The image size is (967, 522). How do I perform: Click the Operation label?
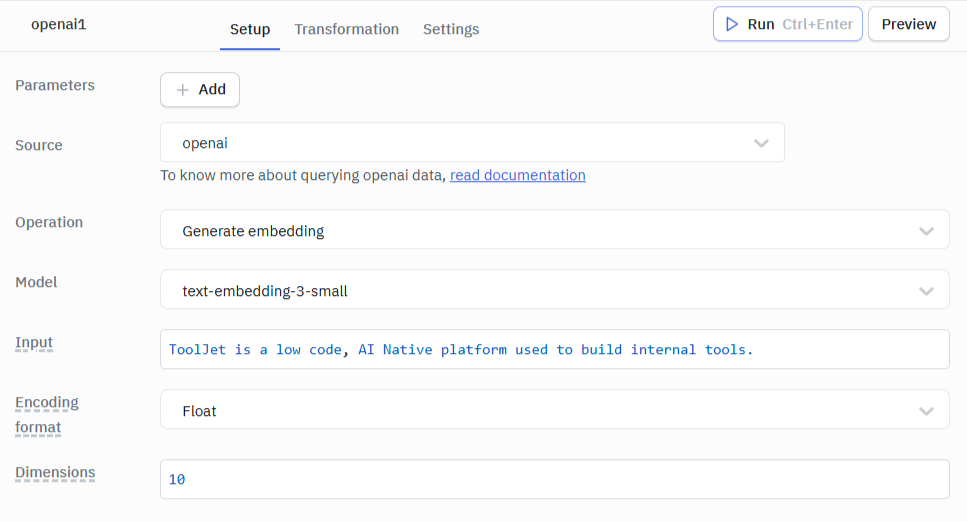[x=49, y=222]
